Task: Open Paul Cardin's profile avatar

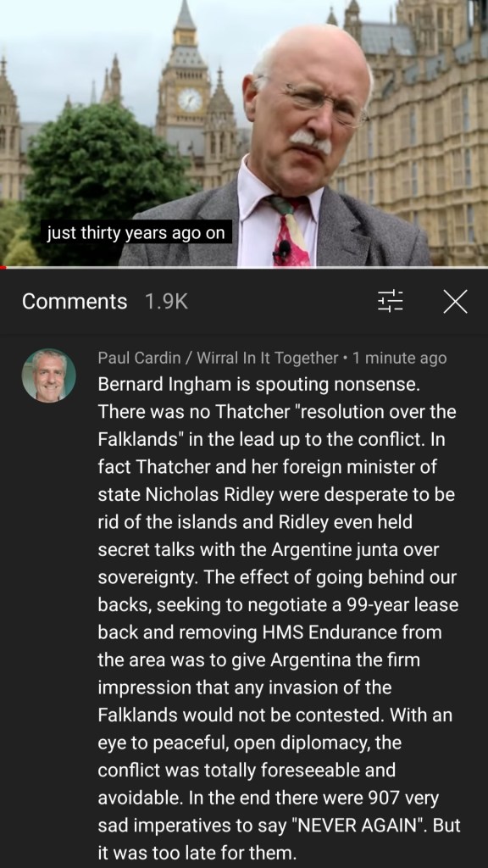Action: coord(48,376)
